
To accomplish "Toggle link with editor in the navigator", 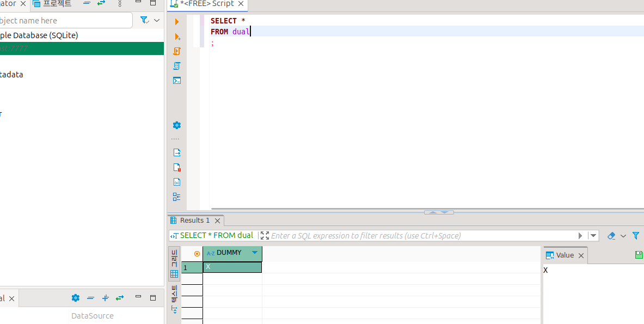I will click(101, 4).
